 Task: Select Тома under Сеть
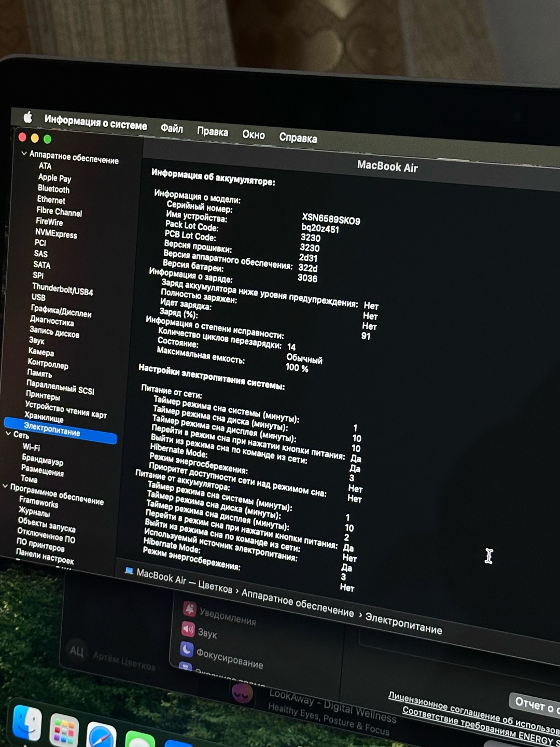(x=29, y=479)
